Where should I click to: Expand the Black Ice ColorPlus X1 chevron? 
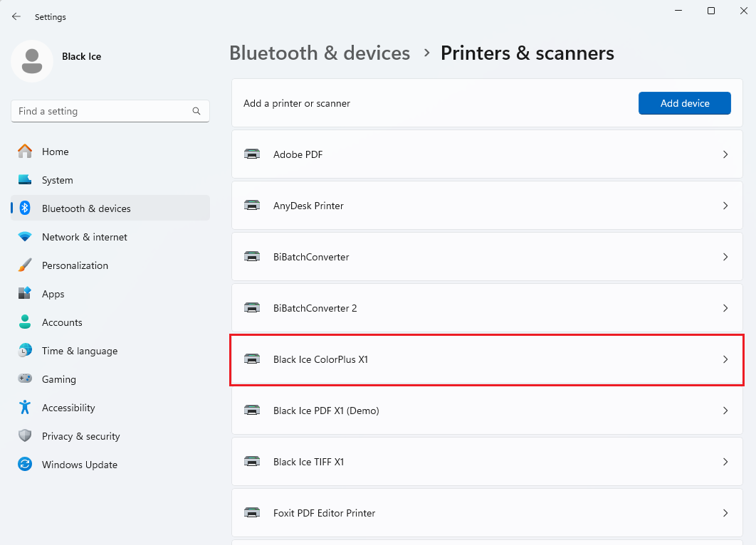725,359
